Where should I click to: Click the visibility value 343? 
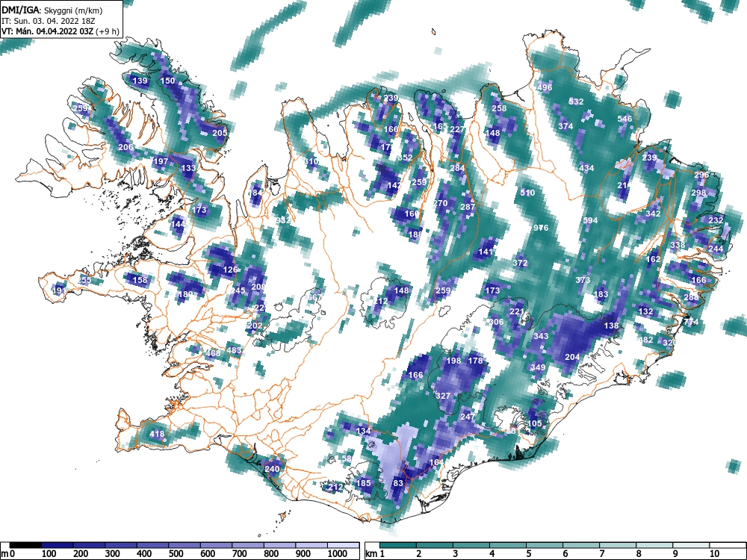tap(541, 336)
